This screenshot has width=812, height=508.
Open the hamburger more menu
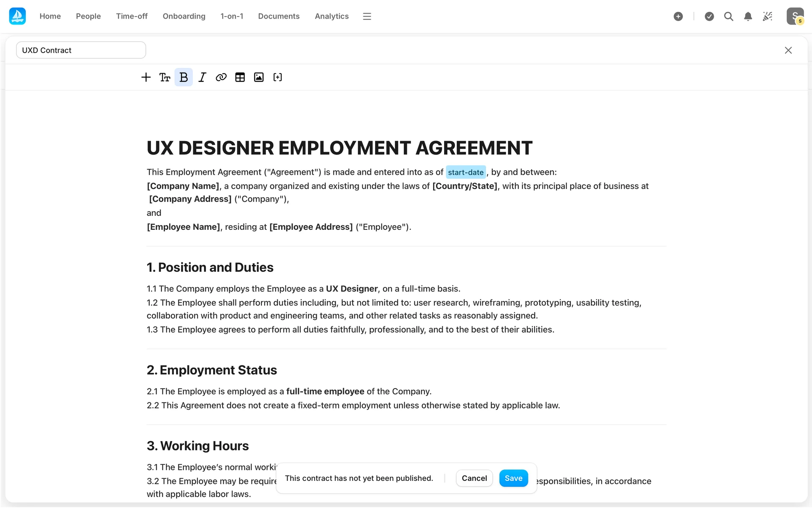367,16
